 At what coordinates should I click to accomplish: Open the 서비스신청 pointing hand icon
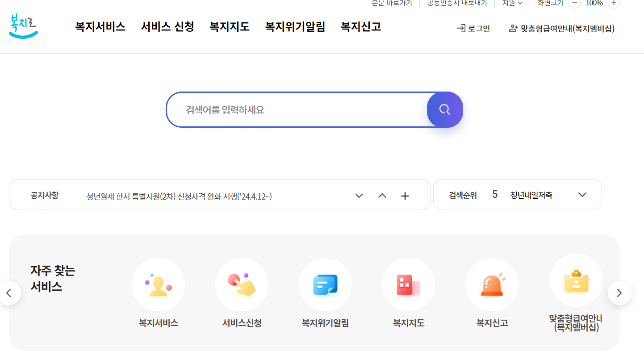(242, 285)
